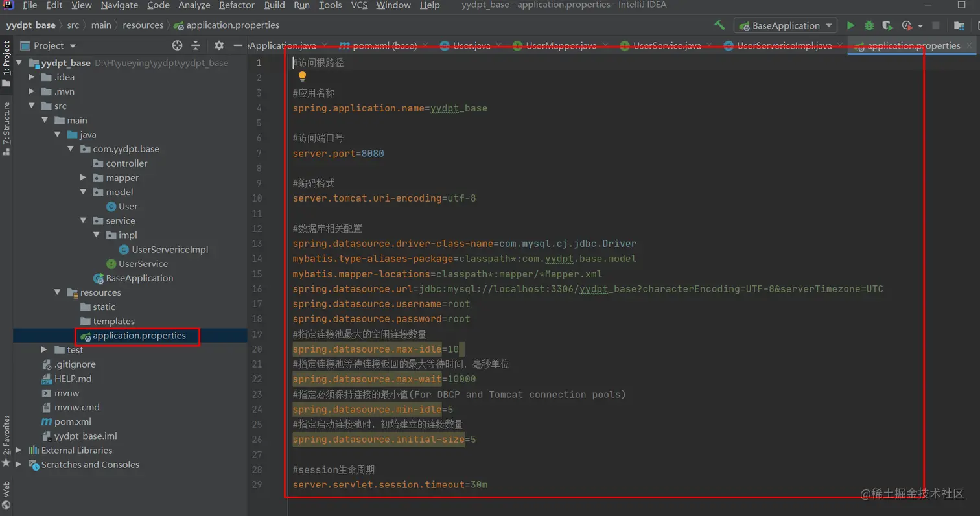The height and width of the screenshot is (516, 980).
Task: Open Project Structure icon in toolbar
Action: (x=959, y=25)
